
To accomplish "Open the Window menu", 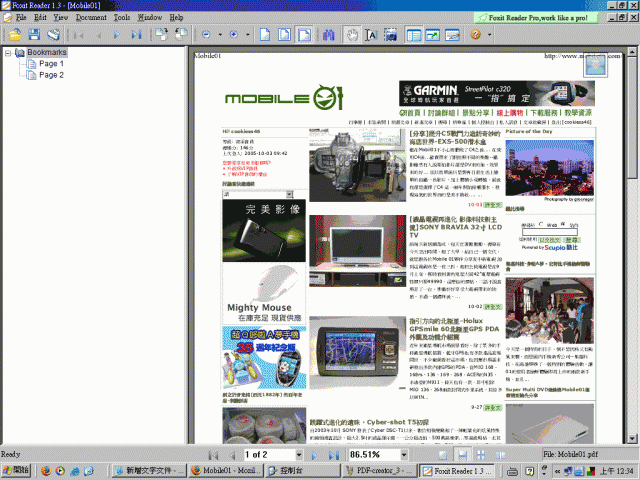I will pos(149,18).
